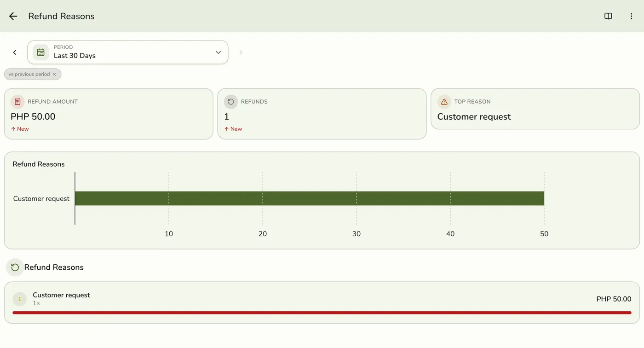Click the New indicator under Refund Amount
This screenshot has width=644, height=348.
coord(20,129)
